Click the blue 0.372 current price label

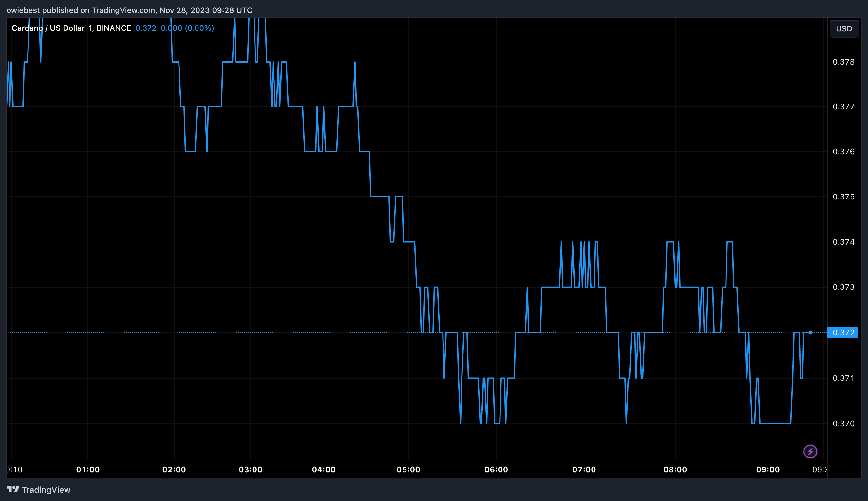point(842,333)
